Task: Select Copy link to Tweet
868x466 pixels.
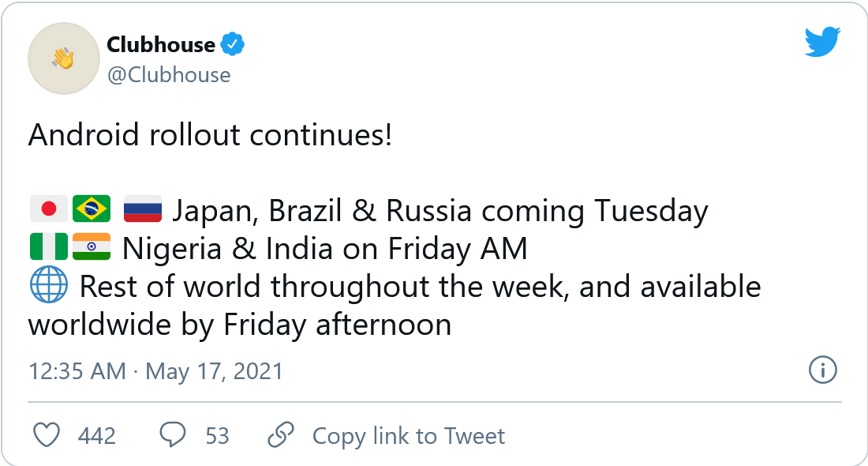Action: pyautogui.click(x=409, y=436)
